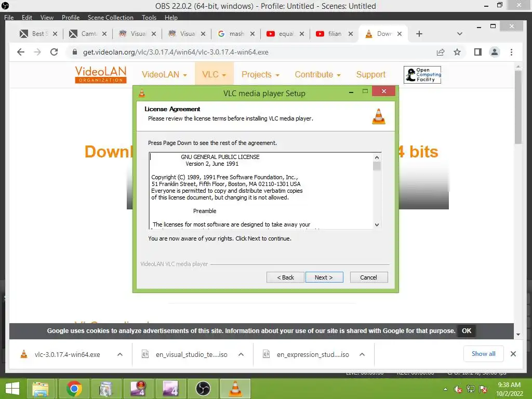Show hidden tray icons arrow

pos(445,389)
